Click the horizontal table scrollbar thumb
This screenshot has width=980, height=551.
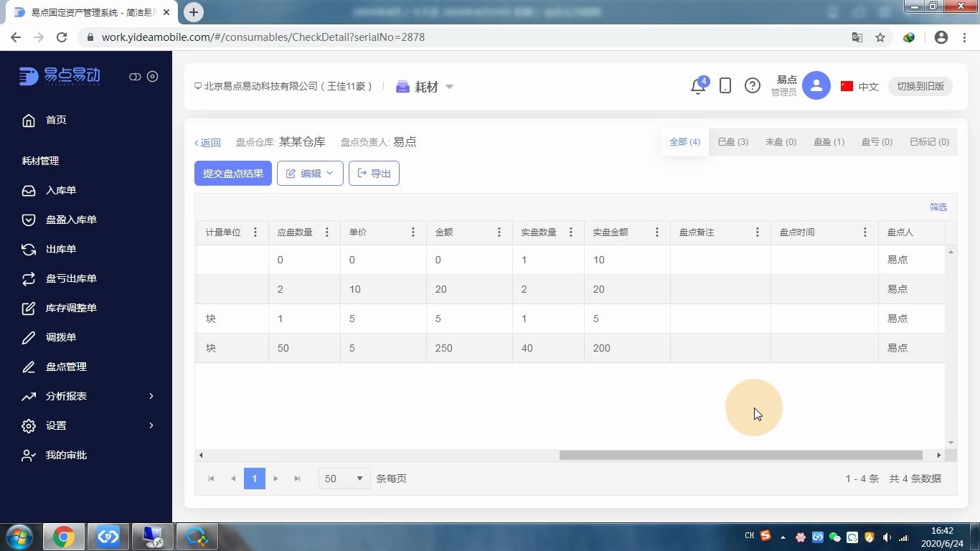click(x=740, y=455)
